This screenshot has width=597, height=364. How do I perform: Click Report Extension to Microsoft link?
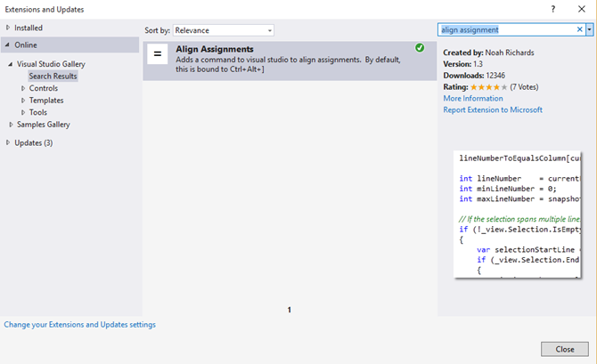(x=493, y=109)
